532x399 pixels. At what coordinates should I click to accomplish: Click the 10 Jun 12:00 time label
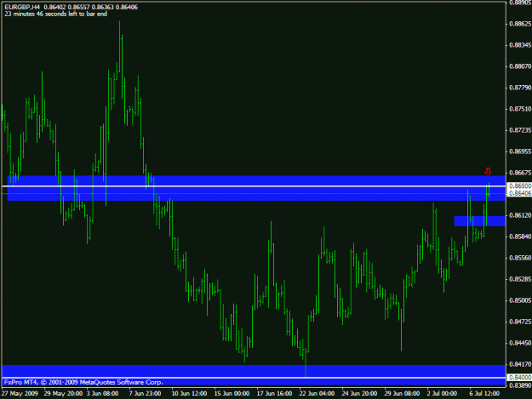pos(189,394)
